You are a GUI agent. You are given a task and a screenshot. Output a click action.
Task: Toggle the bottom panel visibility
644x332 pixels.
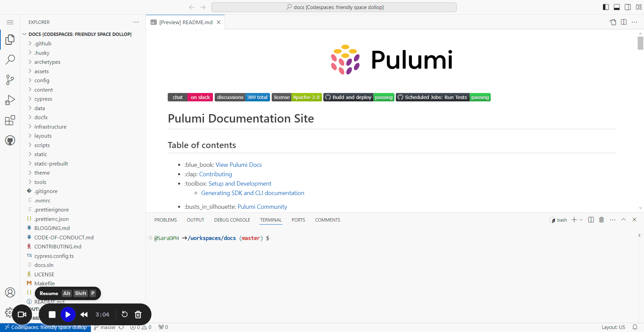tap(617, 7)
